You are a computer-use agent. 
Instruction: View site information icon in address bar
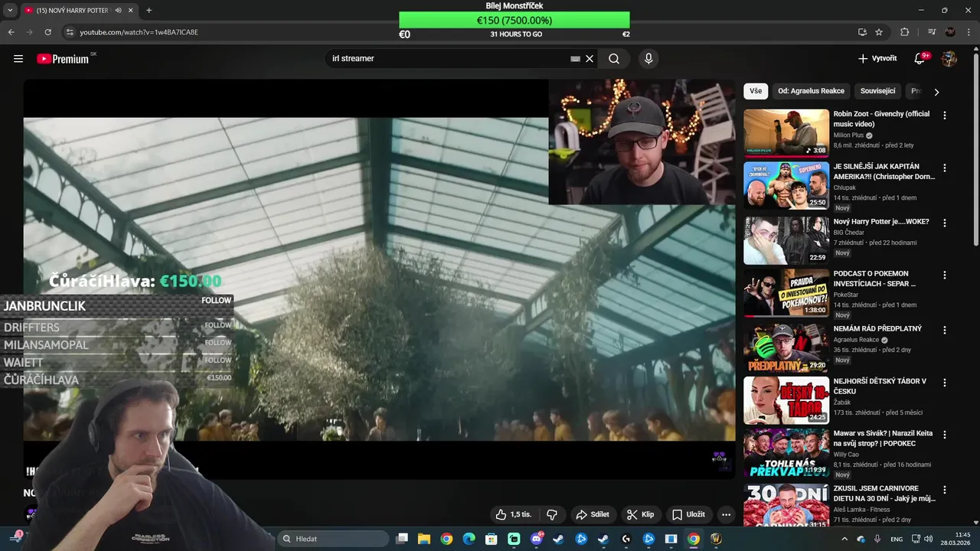pos(70,32)
